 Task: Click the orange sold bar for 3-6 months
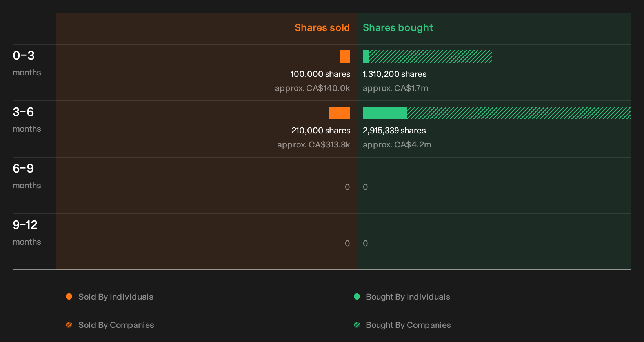coord(340,113)
